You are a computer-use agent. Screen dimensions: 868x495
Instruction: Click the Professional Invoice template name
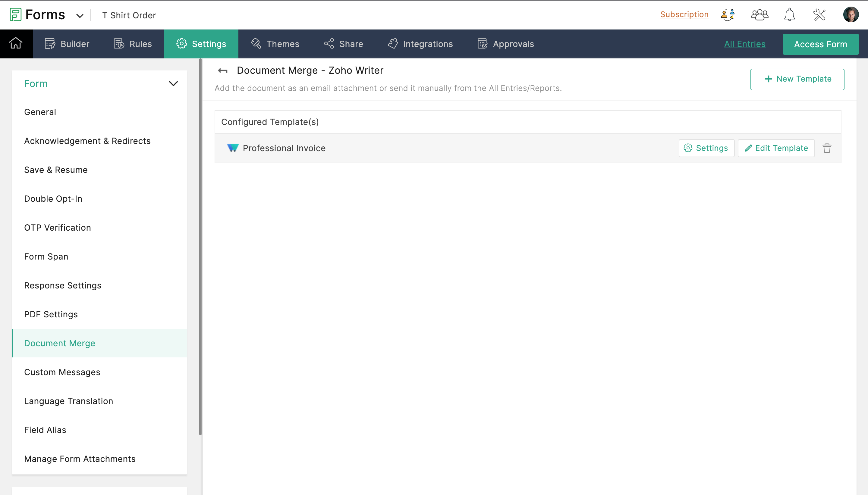click(284, 148)
